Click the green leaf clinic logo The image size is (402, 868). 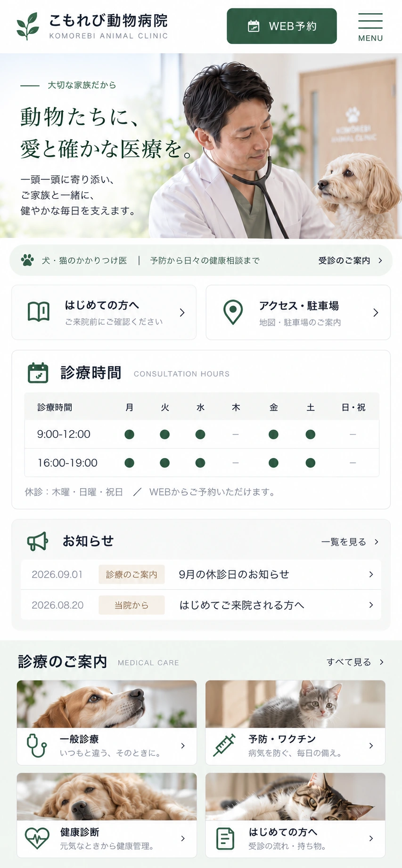(x=28, y=26)
